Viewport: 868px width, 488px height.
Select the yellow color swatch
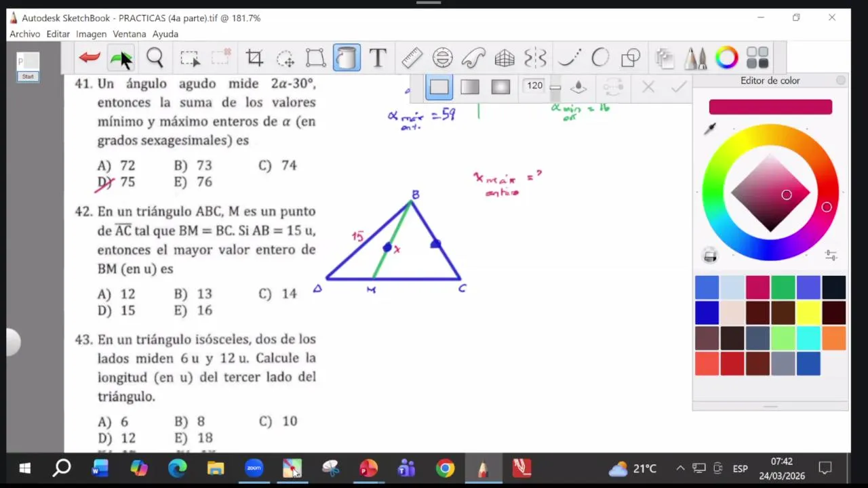pos(808,313)
